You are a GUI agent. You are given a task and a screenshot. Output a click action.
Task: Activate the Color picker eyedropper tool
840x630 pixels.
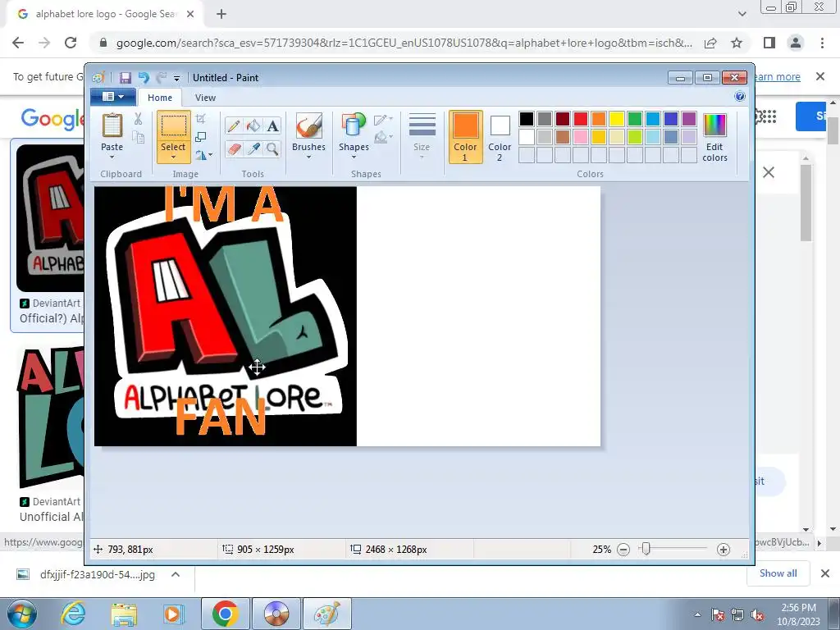[x=253, y=148]
